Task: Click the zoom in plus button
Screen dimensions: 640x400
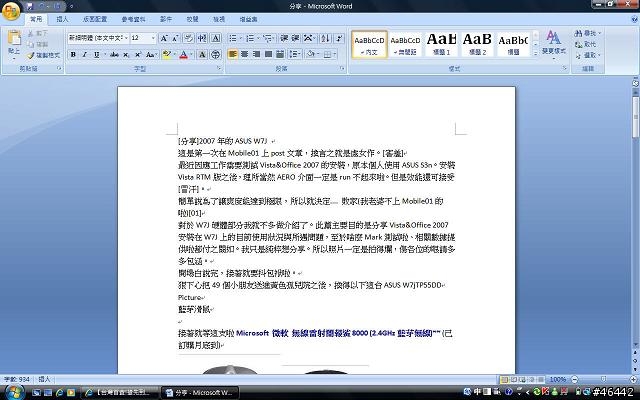Action: point(633,380)
